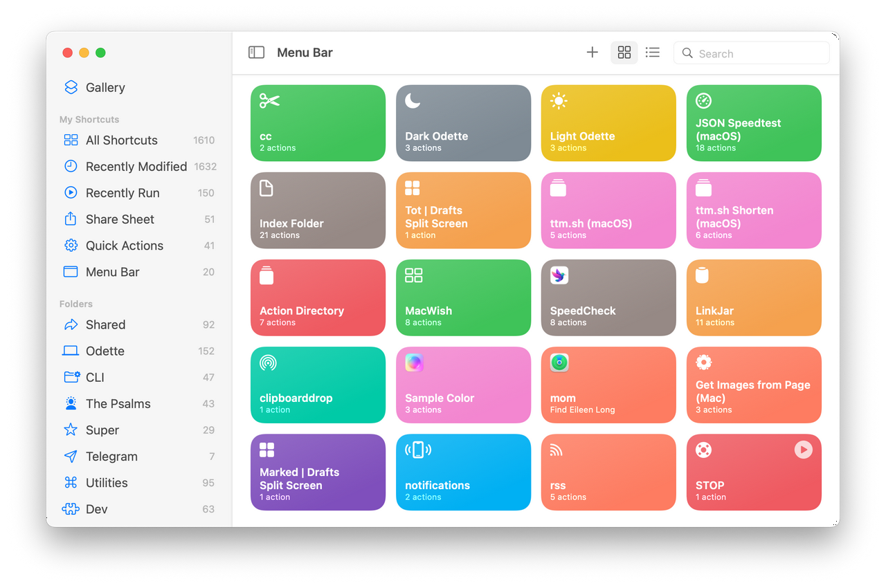Toggle the sidebar with the toolbar icon
Viewport: 886px width, 588px height.
(x=256, y=53)
